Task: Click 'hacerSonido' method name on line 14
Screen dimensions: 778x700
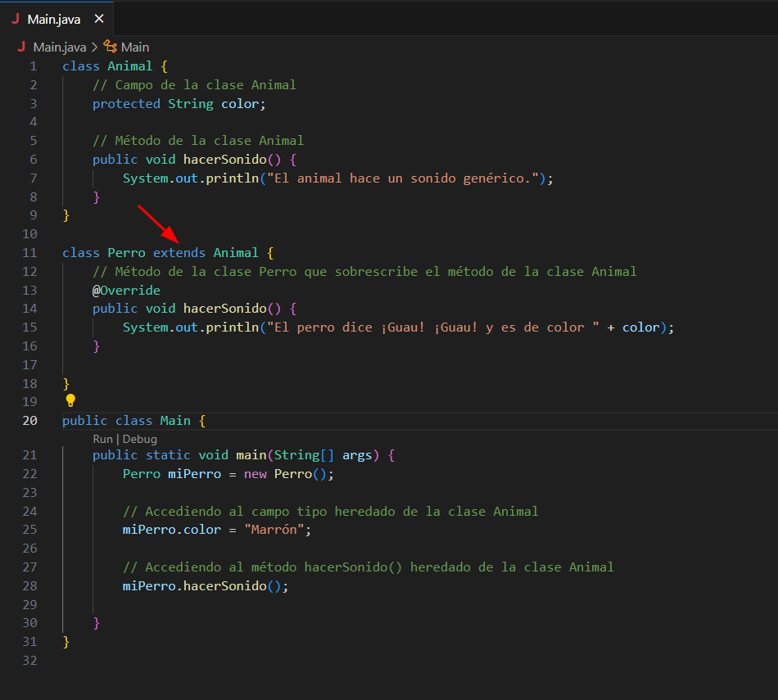Action: coord(224,309)
